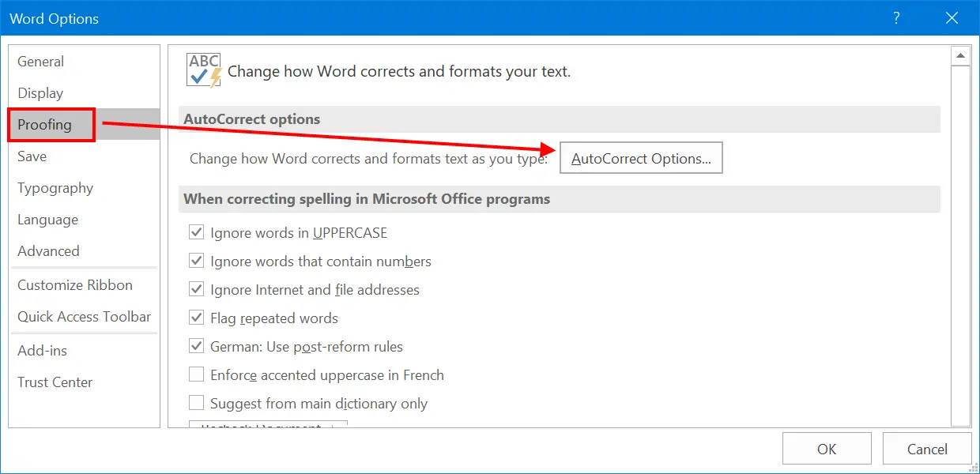
Task: Go to the Trust Center page
Action: [x=55, y=382]
